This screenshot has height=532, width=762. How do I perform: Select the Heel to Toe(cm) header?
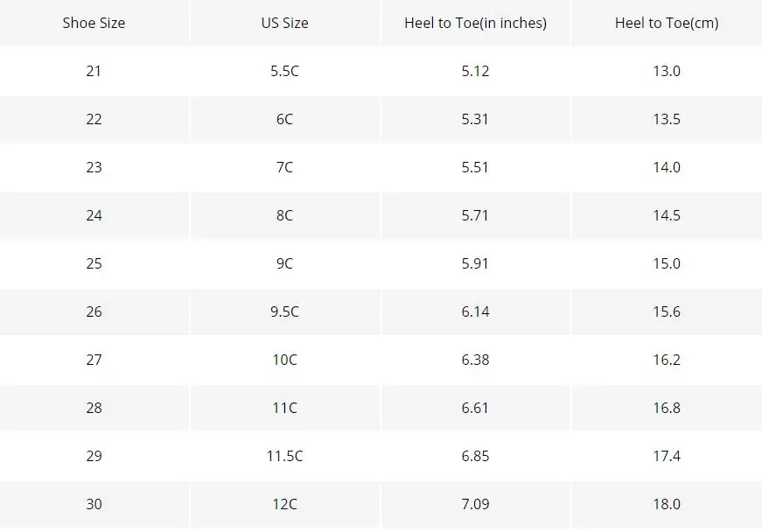coord(667,23)
